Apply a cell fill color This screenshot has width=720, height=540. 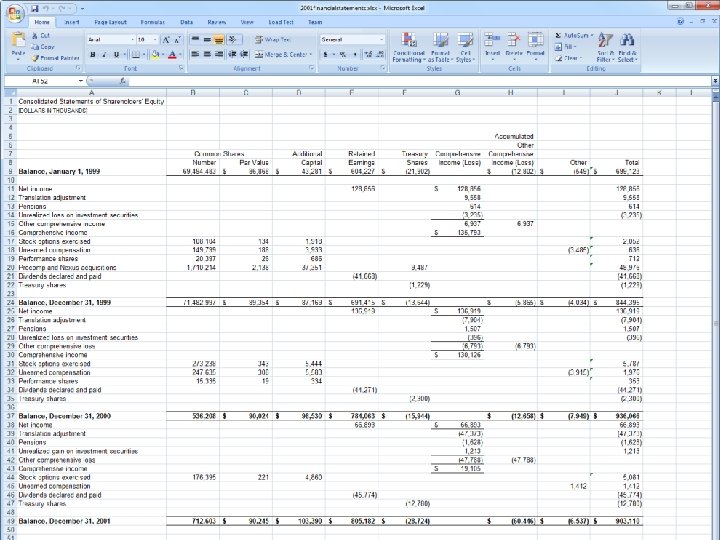tap(155, 55)
